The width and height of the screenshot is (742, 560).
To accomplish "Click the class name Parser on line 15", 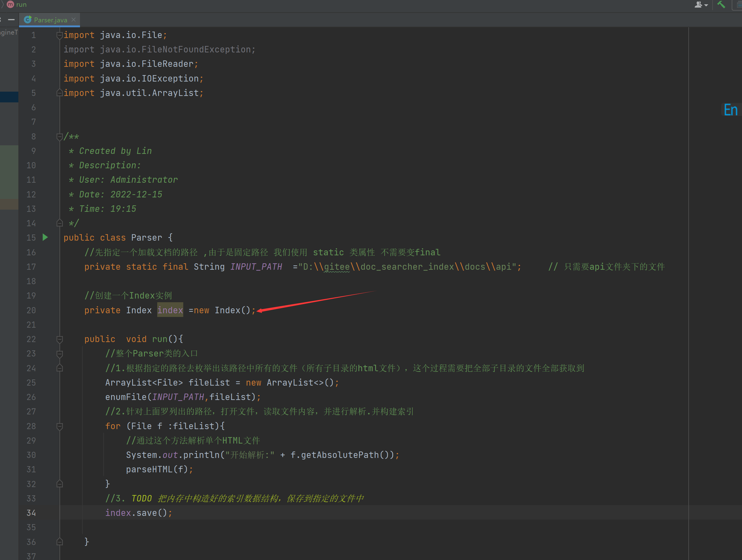I will [x=146, y=238].
